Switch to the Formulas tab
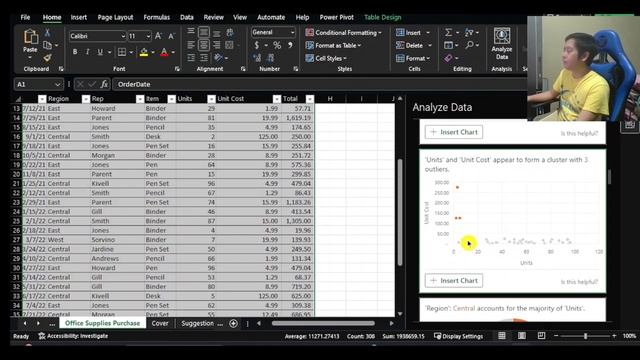Viewport: 640px width, 360px height. [157, 17]
